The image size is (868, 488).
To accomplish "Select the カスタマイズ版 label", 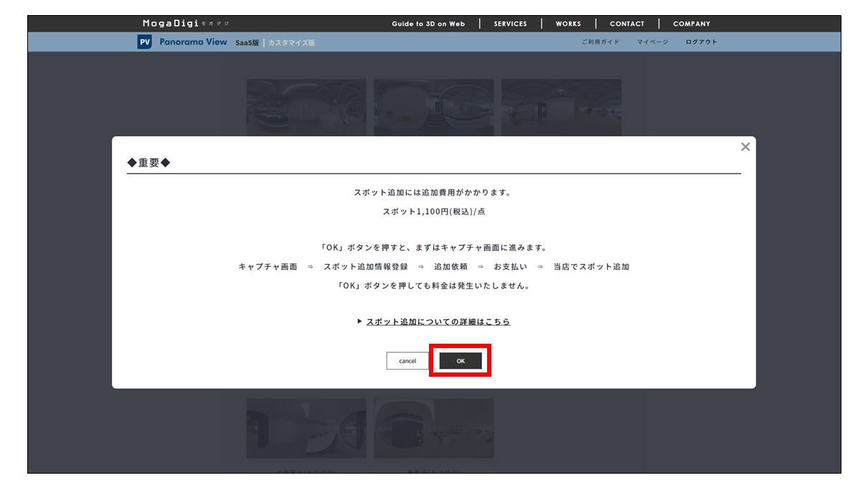I will (292, 43).
